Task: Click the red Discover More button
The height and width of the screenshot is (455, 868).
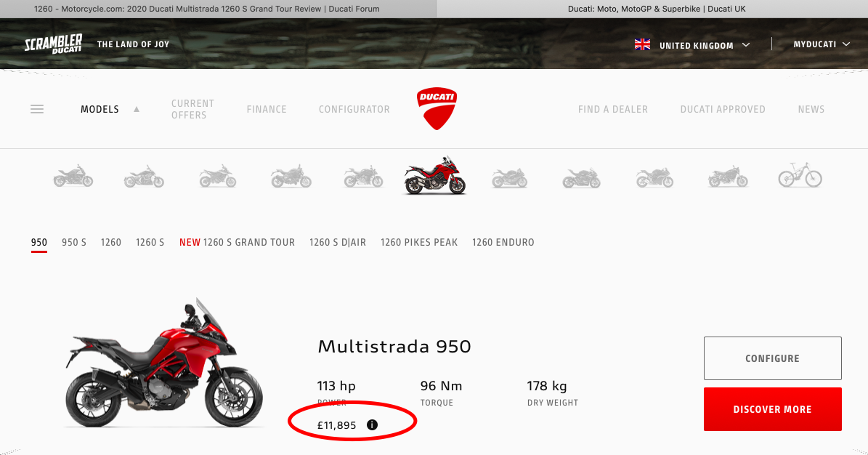Action: (x=772, y=409)
